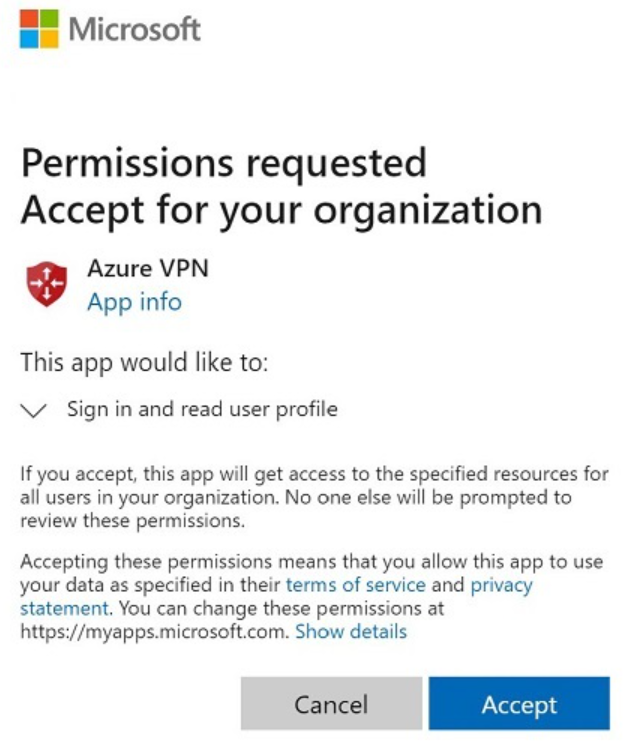Open the terms of service link

(355, 584)
